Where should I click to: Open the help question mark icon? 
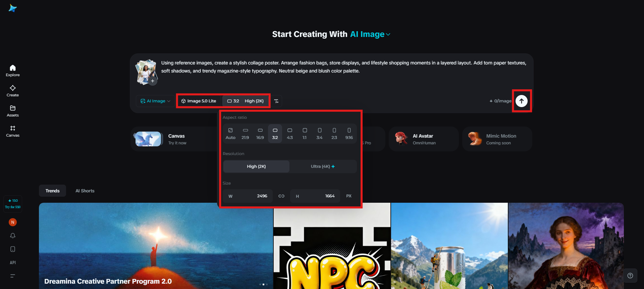tap(630, 276)
